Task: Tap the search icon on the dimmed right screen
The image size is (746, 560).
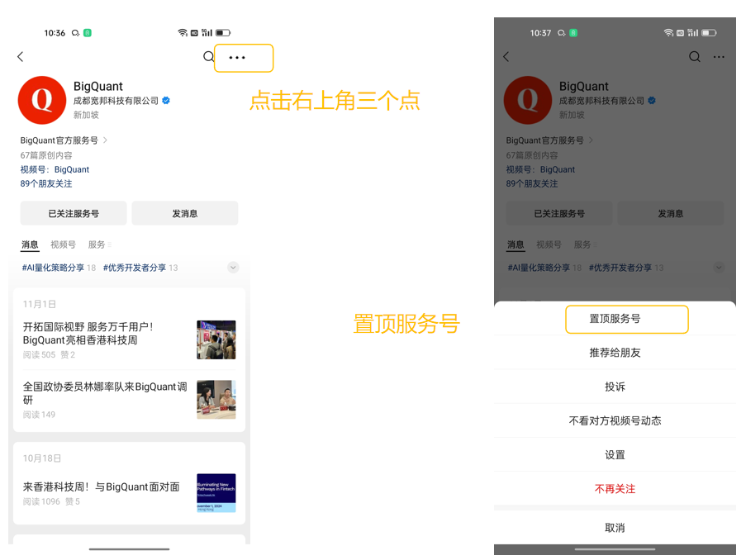Action: click(695, 57)
